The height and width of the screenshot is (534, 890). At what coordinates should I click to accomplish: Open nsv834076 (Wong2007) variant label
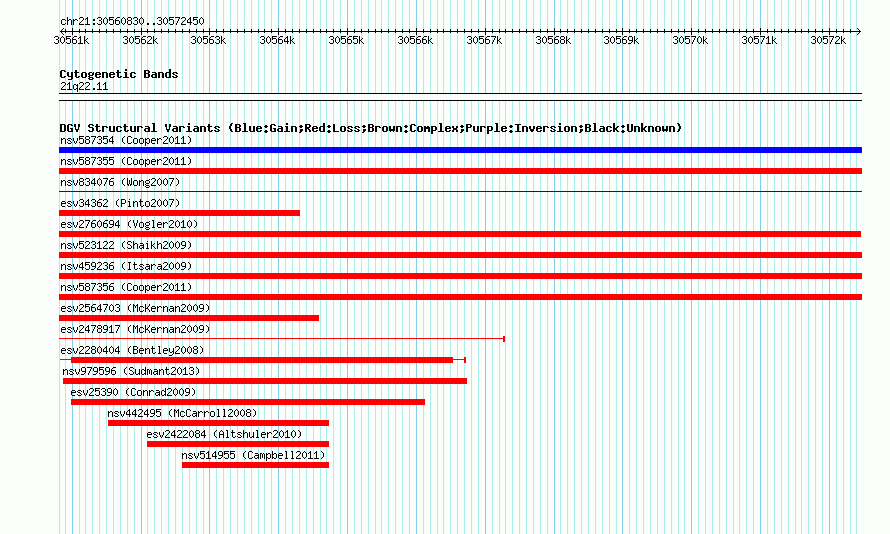point(120,182)
